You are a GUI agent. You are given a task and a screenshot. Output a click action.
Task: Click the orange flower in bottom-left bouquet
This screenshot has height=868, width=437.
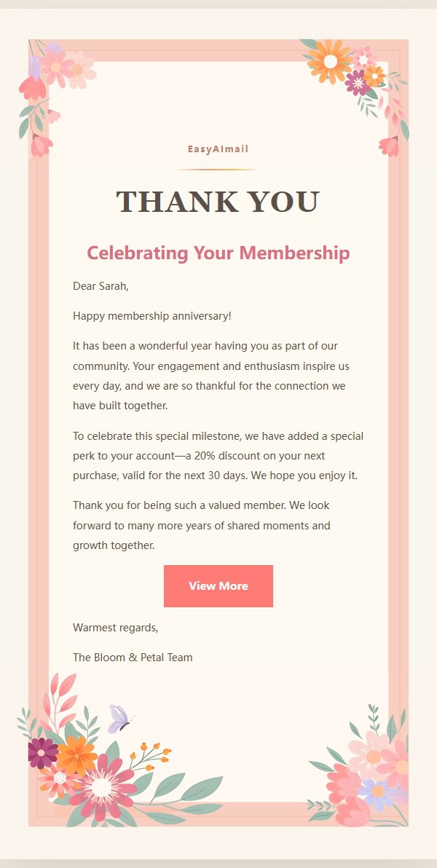[x=77, y=756]
